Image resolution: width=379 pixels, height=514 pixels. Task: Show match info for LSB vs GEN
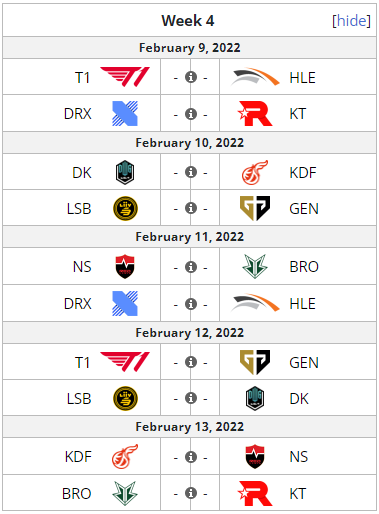[x=191, y=208]
